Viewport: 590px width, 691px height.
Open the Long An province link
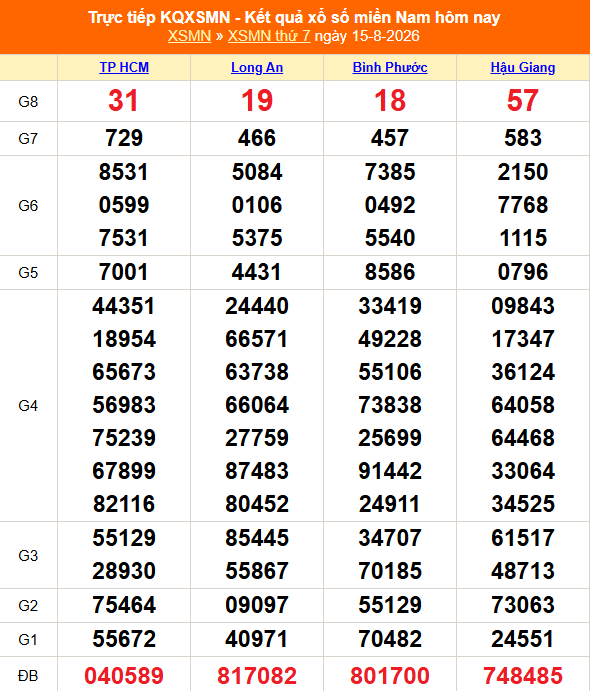(x=257, y=67)
